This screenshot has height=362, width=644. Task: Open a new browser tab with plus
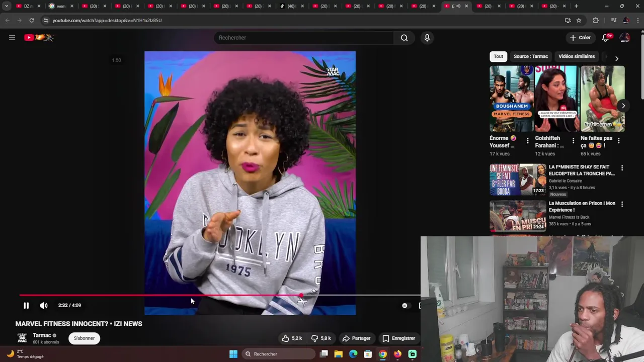[576, 6]
